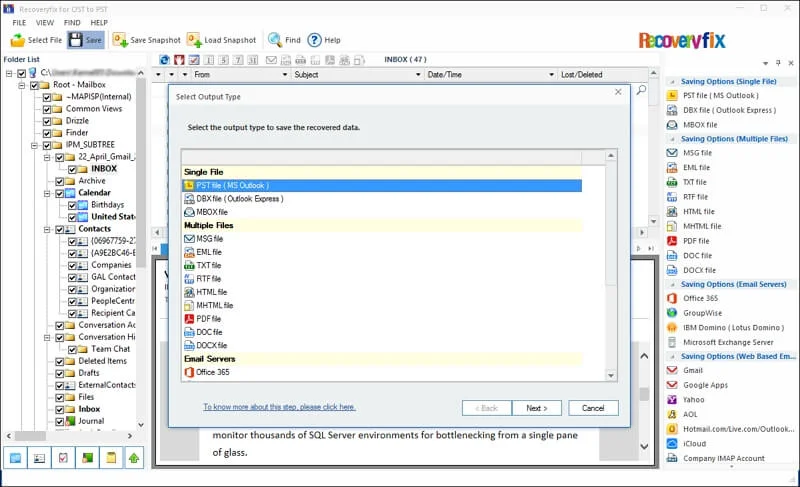
Task: Click the refresh icon above message list
Action: click(164, 60)
